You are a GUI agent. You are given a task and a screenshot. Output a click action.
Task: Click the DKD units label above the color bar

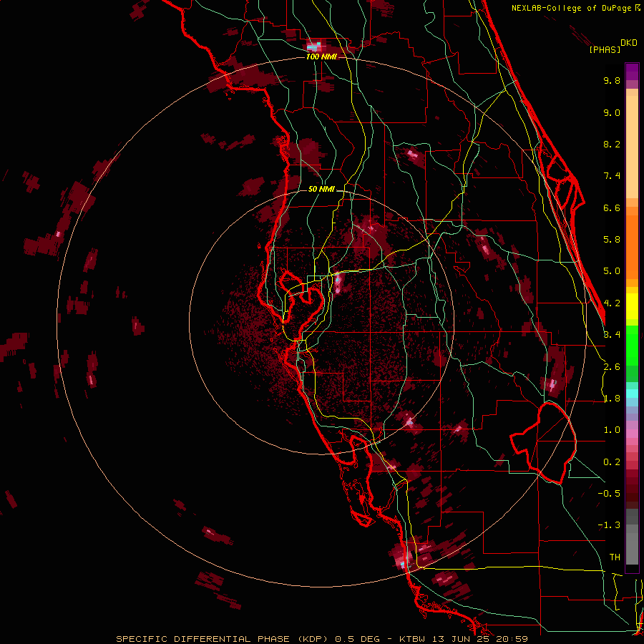point(629,43)
